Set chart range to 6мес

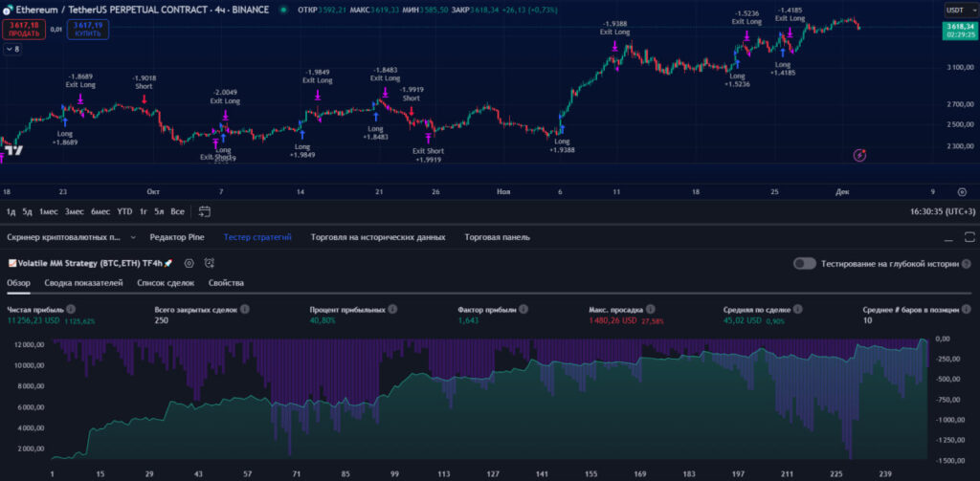(x=100, y=211)
